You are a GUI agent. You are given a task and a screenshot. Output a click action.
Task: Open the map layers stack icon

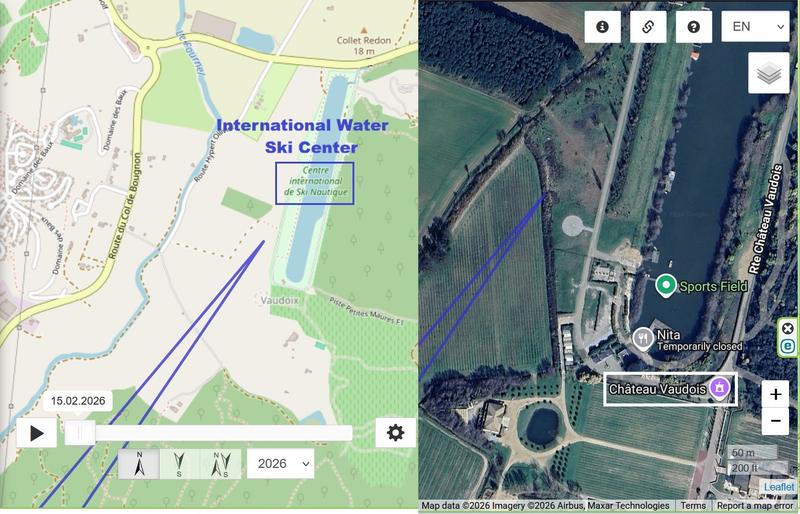click(x=769, y=72)
